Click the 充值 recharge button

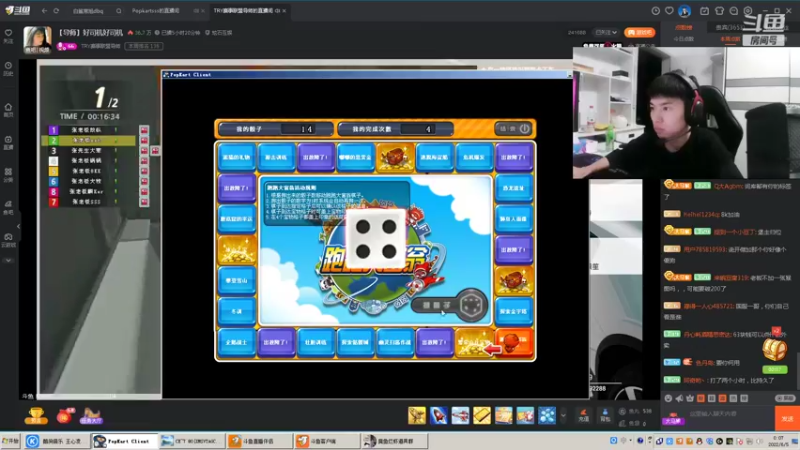coord(583,415)
